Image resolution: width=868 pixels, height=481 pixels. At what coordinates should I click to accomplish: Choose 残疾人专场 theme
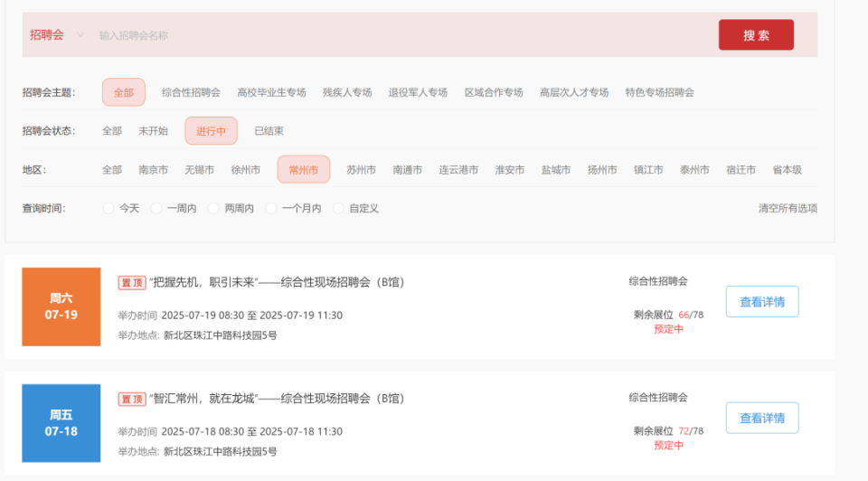click(x=347, y=92)
